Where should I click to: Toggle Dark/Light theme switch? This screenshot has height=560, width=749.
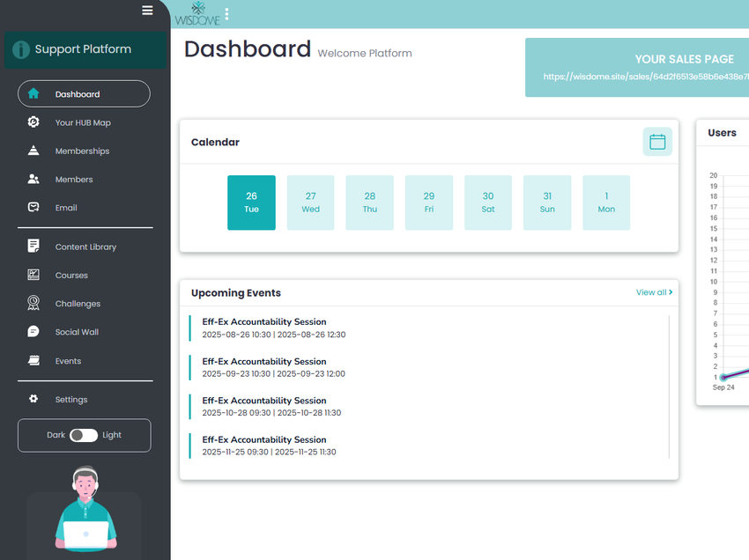(x=84, y=435)
